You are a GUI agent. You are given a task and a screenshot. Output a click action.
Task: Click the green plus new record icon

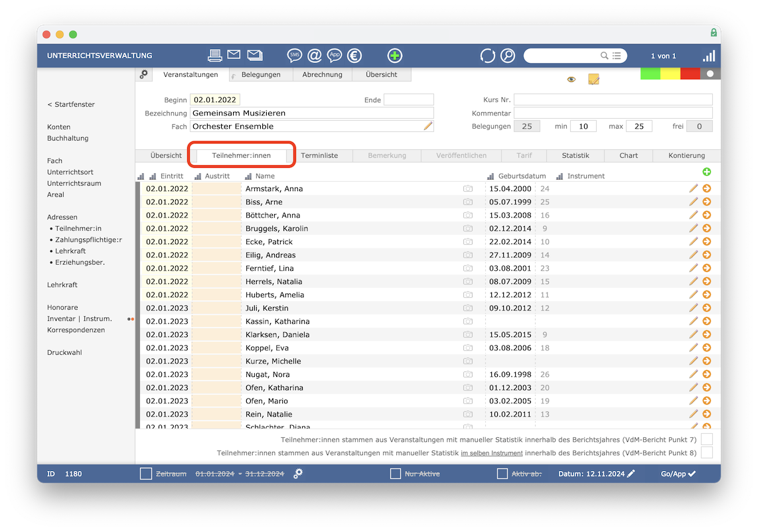click(x=394, y=56)
